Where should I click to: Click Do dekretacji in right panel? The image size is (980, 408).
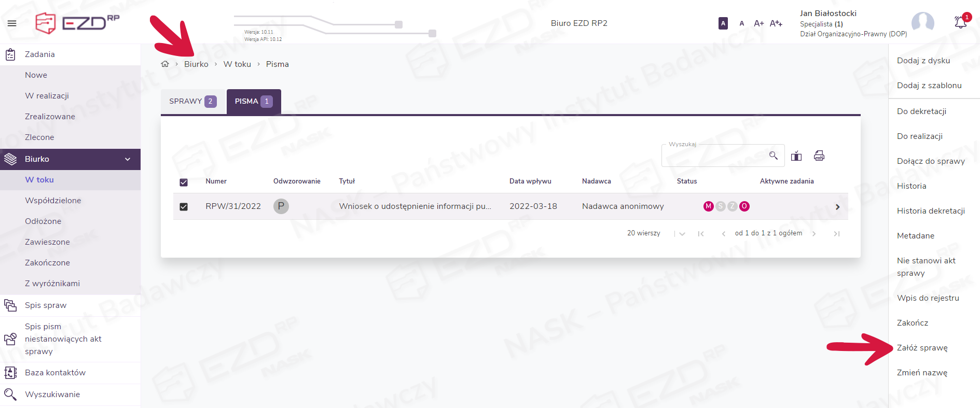(x=921, y=111)
